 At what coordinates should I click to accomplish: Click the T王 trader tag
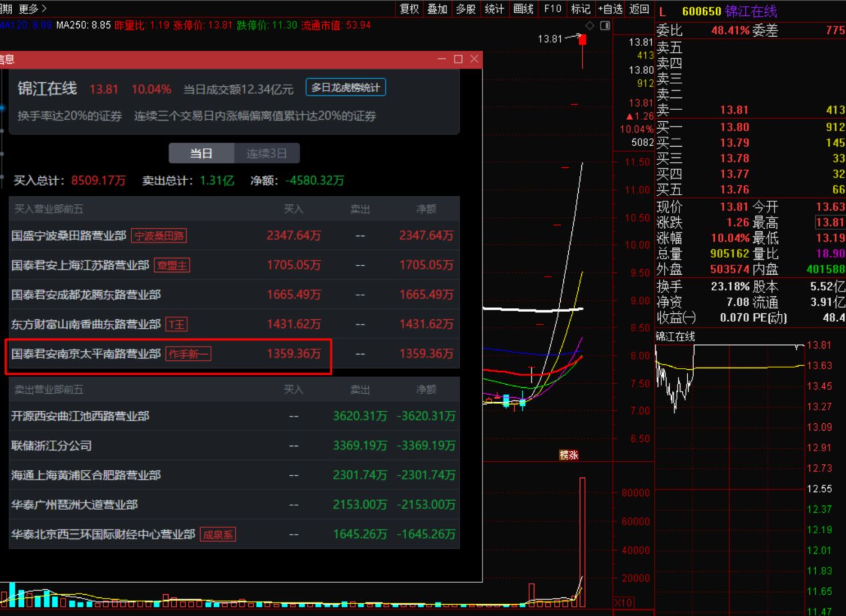click(x=177, y=324)
